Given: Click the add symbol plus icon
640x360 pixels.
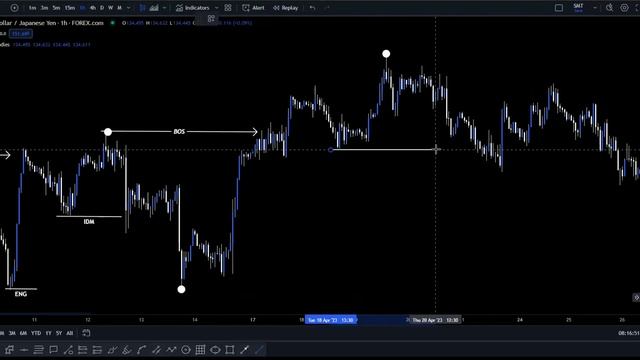Looking at the screenshot, I should (x=14, y=8).
